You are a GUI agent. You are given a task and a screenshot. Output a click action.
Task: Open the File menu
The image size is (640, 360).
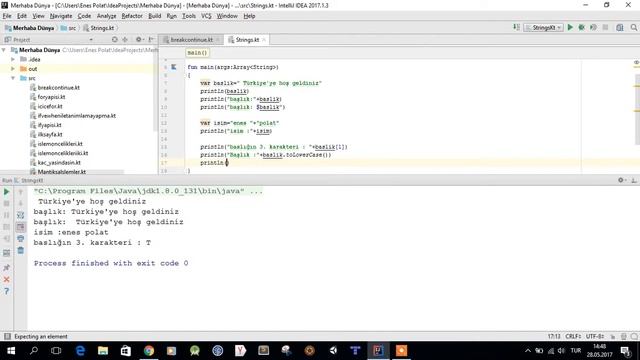click(x=7, y=16)
